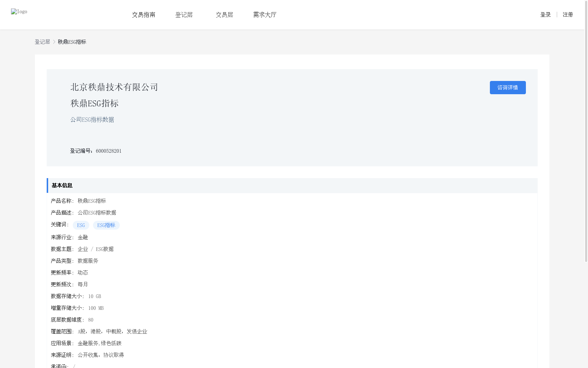Click the 底层数据维度 value 80
This screenshot has height=368, width=588.
point(91,320)
